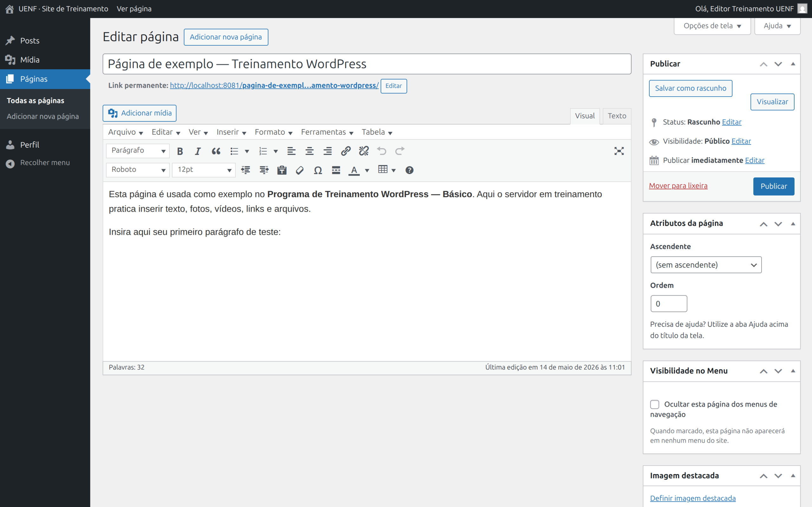Apply bold formatting in the editor toolbar
Image resolution: width=812 pixels, height=507 pixels.
click(180, 151)
